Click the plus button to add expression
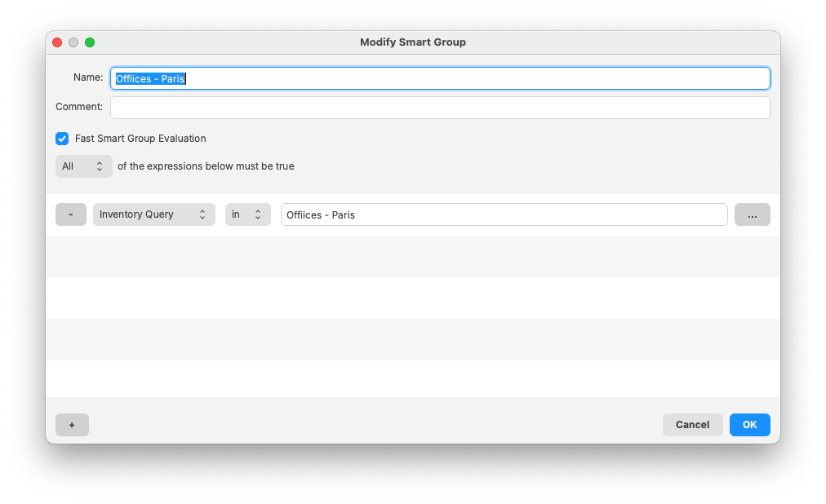Image resolution: width=826 pixels, height=504 pixels. click(72, 425)
